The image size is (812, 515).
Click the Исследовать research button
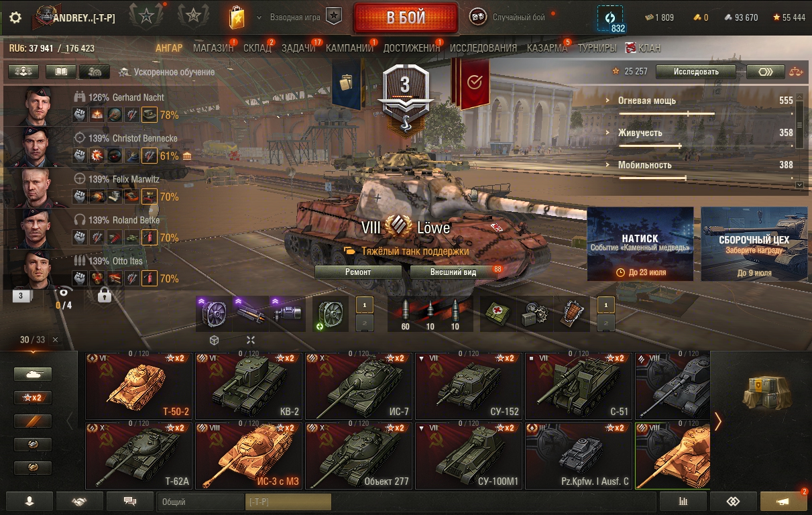click(696, 72)
